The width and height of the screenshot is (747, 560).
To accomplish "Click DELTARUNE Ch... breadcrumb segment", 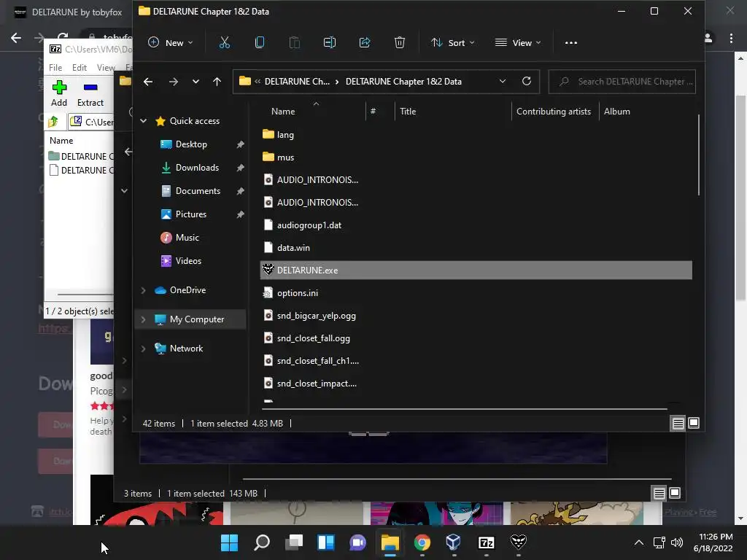I will click(297, 82).
